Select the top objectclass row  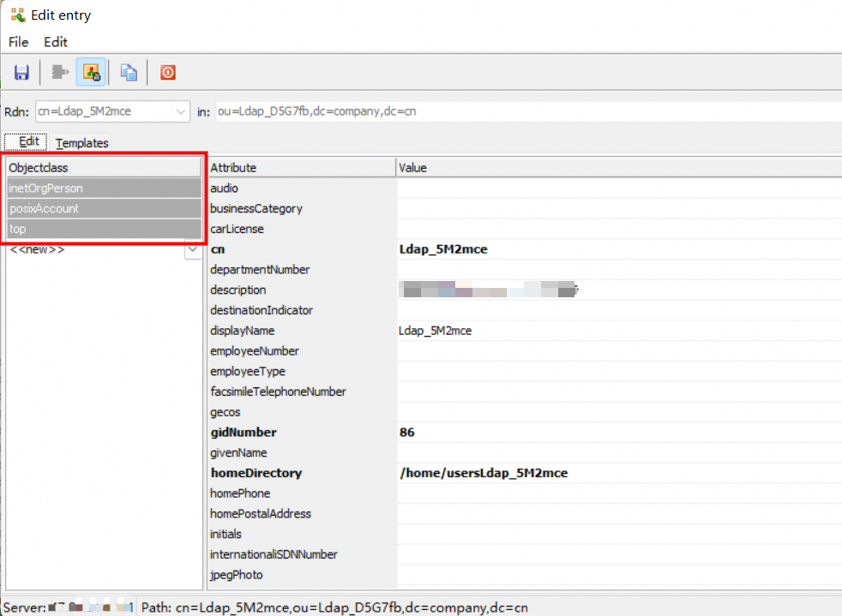tap(104, 229)
